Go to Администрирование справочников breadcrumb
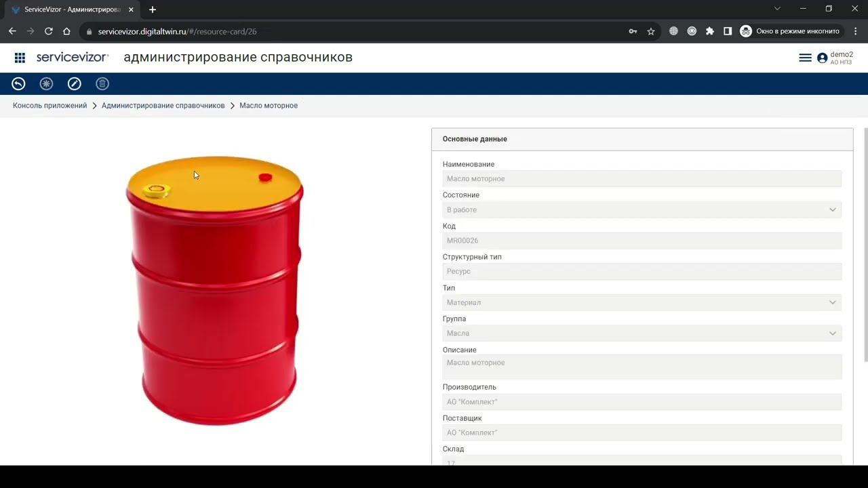Screen dimensions: 868x488 click(163, 106)
